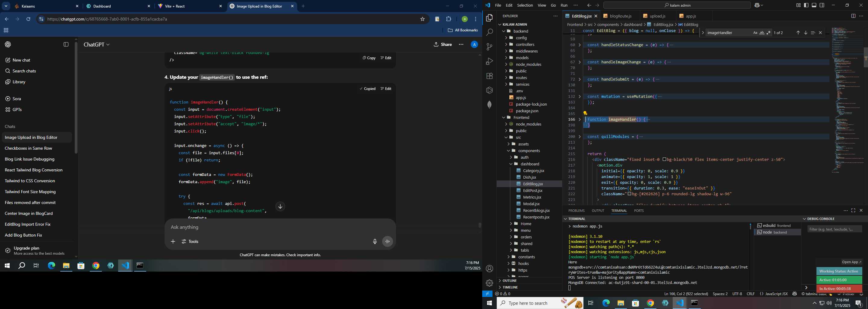This screenshot has width=868, height=309.
Task: Split the VS Code editor right
Action: pyautogui.click(x=853, y=16)
